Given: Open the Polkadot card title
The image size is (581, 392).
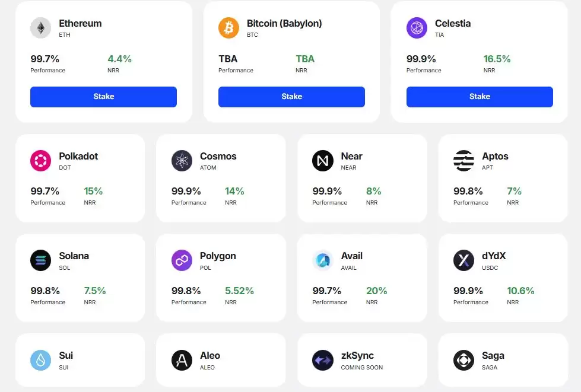Looking at the screenshot, I should pyautogui.click(x=78, y=157).
